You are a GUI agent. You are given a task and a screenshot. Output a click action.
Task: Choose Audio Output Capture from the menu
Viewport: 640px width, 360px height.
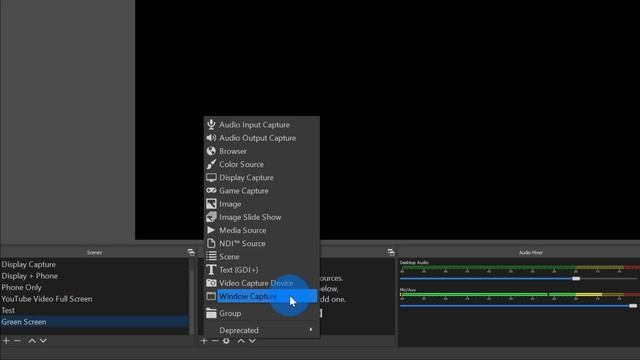pyautogui.click(x=262, y=138)
